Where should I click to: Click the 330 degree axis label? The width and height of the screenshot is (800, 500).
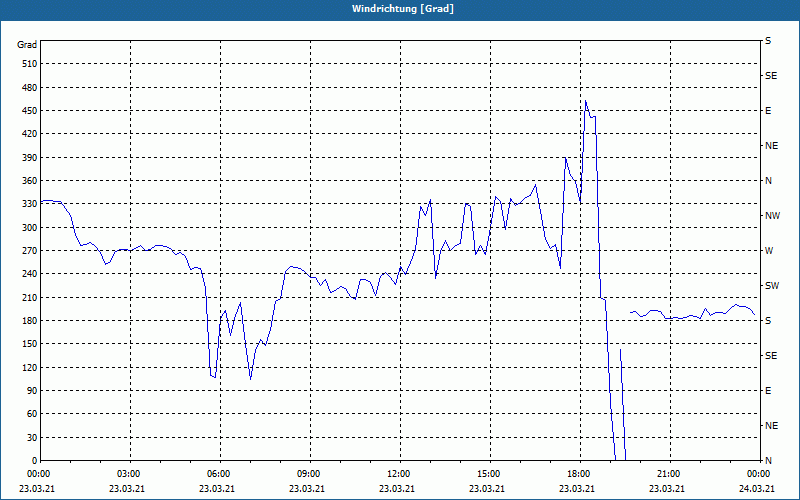coord(29,204)
